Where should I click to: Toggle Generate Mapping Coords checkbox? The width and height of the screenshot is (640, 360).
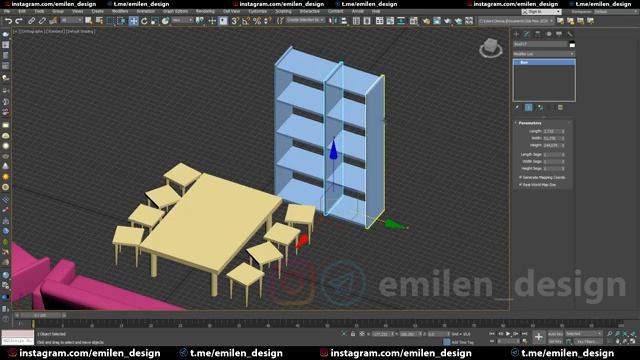click(520, 178)
